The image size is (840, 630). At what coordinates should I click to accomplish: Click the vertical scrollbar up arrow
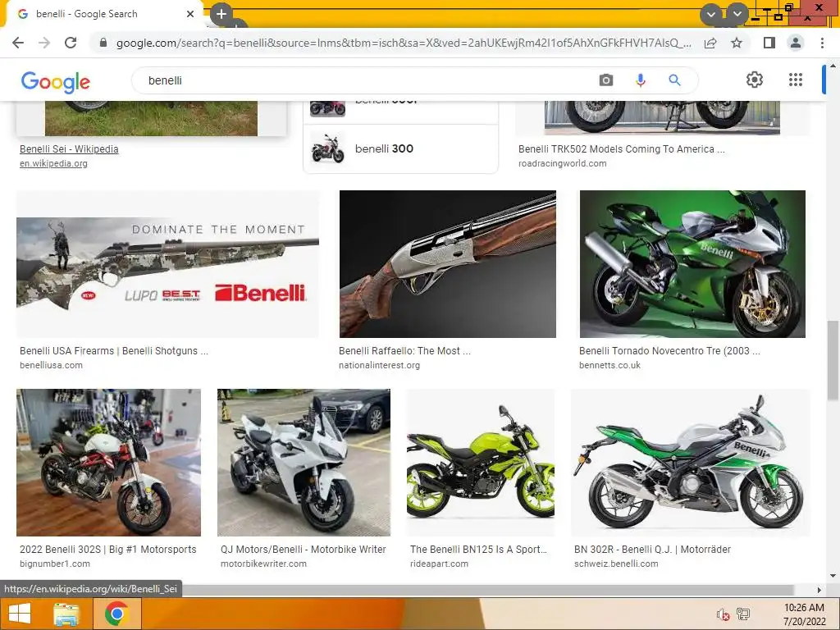click(833, 66)
